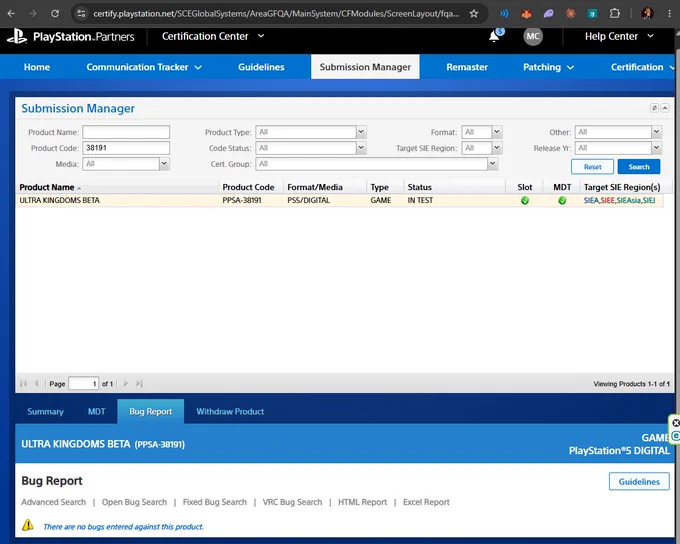
Task: Open site information icon in address bar
Action: tap(81, 13)
